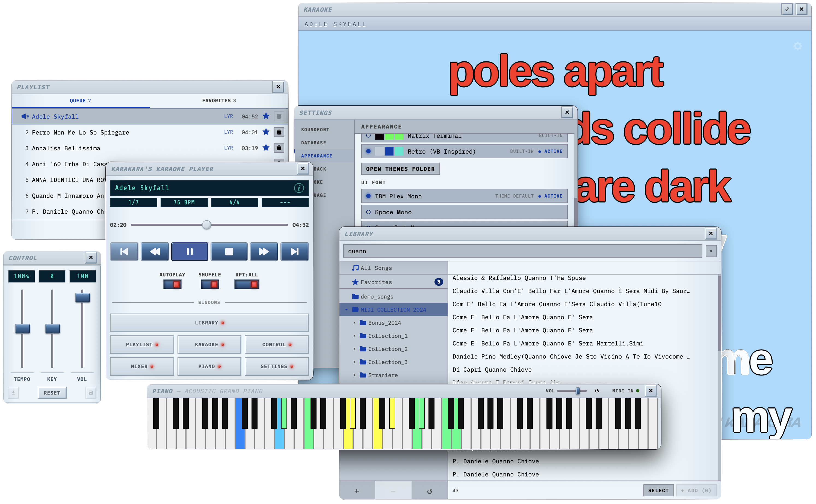Click the remove folder minus button in Library
The image size is (816, 504).
pyautogui.click(x=393, y=491)
